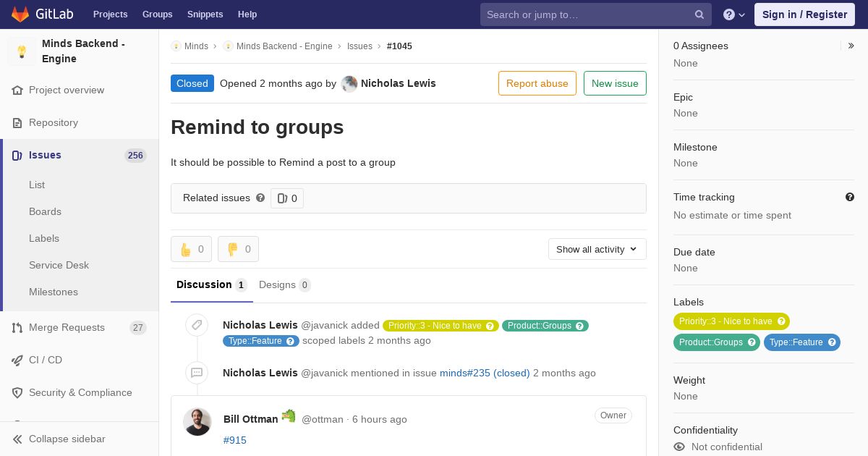Viewport: 868px width, 456px height.
Task: Click Bill Ottman's status emoji
Action: coord(289,416)
